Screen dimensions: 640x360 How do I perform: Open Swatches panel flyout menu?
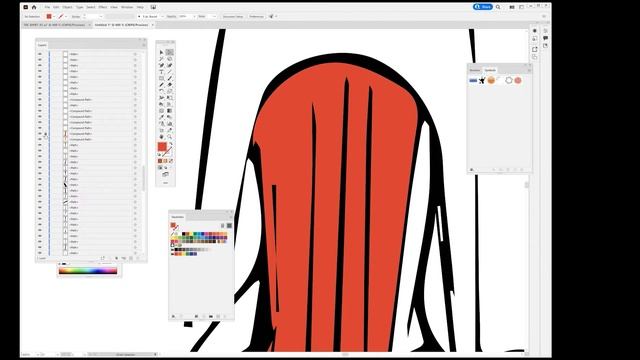pyautogui.click(x=231, y=217)
